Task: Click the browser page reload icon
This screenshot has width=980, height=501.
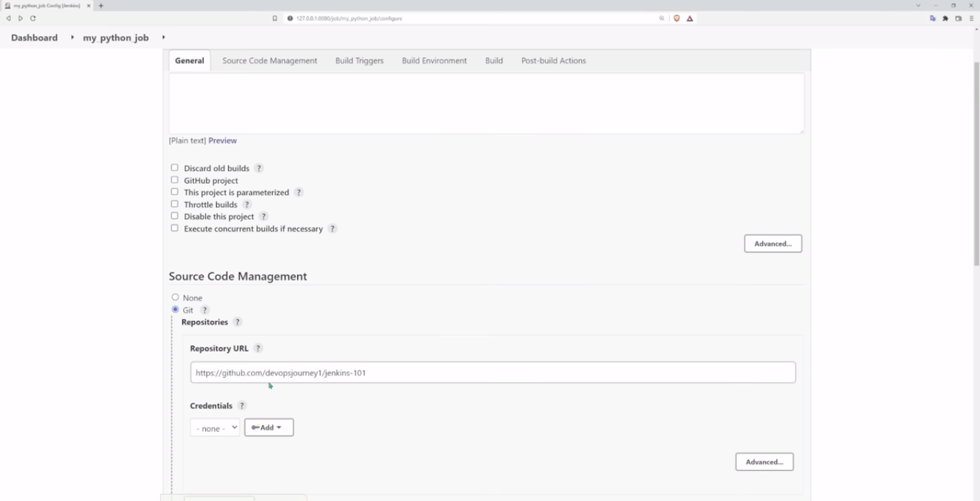Action: point(32,18)
